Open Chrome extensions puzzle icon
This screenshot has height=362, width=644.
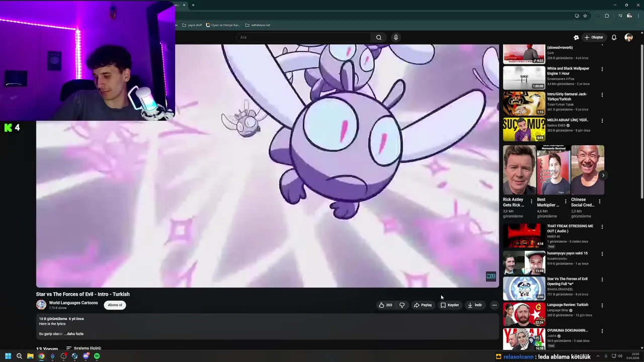pyautogui.click(x=607, y=16)
